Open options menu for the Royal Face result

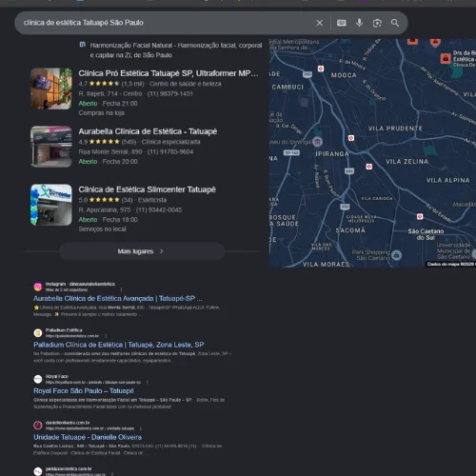[x=147, y=382]
